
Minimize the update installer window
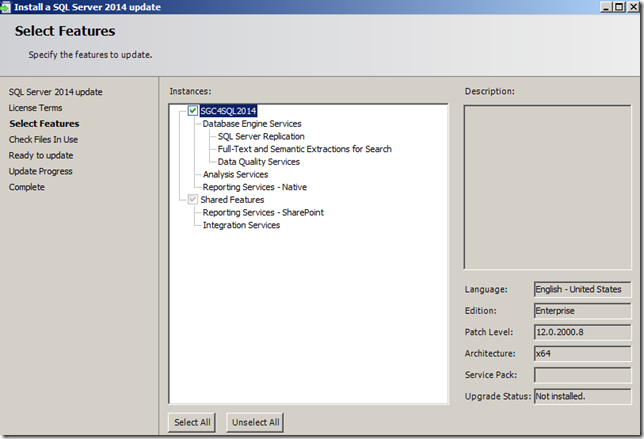(606, 7)
